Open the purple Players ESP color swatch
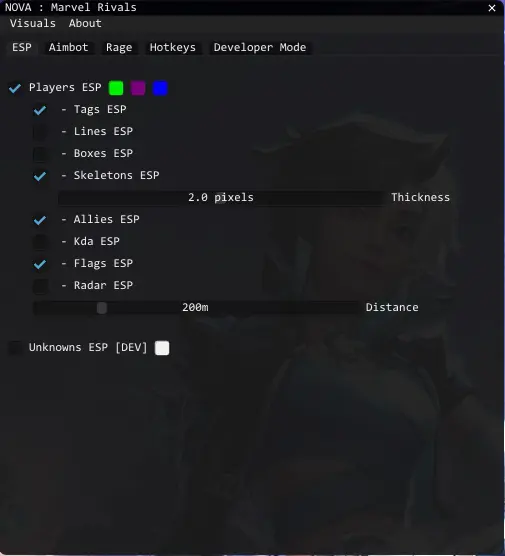Screen dimensions: 505x556 (138, 88)
